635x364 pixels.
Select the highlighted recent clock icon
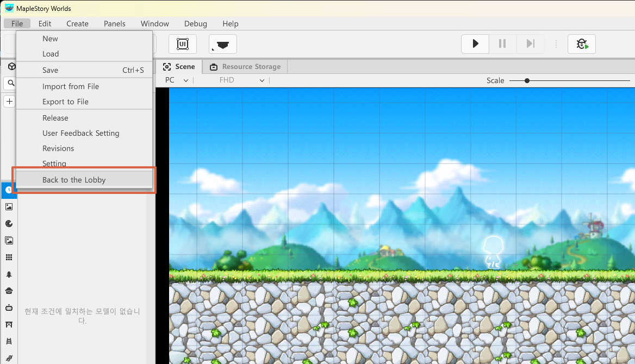coord(8,190)
